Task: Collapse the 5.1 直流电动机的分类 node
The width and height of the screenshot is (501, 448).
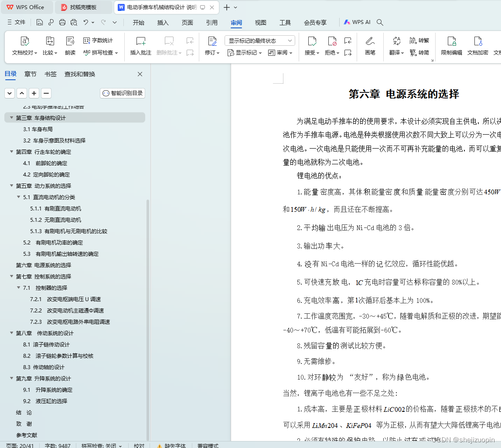Action: click(x=19, y=197)
